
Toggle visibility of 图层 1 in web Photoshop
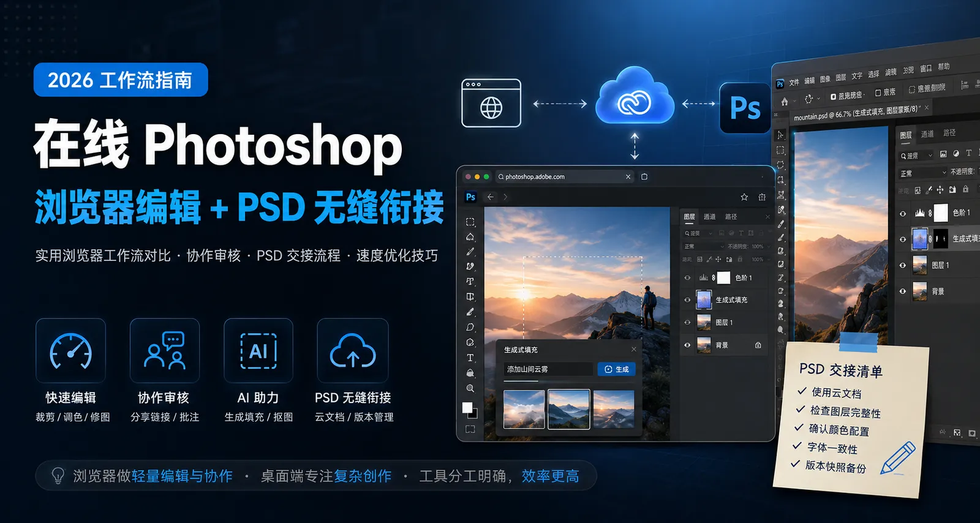[687, 322]
